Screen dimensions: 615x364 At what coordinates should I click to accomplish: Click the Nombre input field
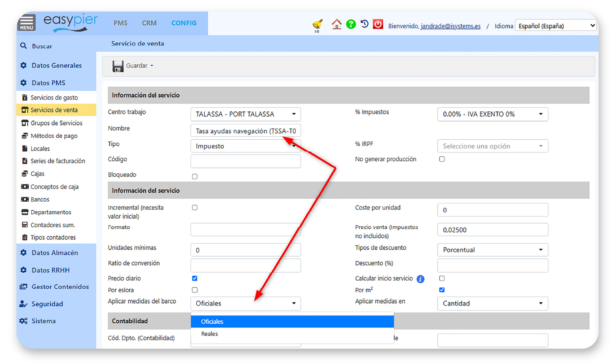click(246, 131)
